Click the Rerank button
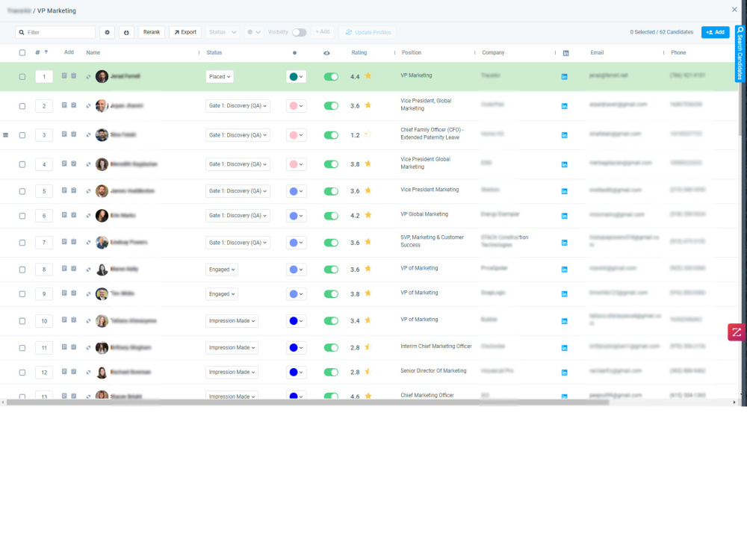 [152, 32]
